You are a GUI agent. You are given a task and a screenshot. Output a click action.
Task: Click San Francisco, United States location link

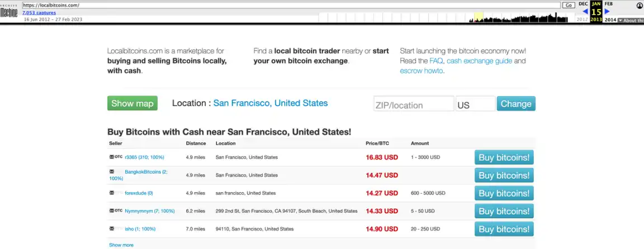pyautogui.click(x=271, y=103)
